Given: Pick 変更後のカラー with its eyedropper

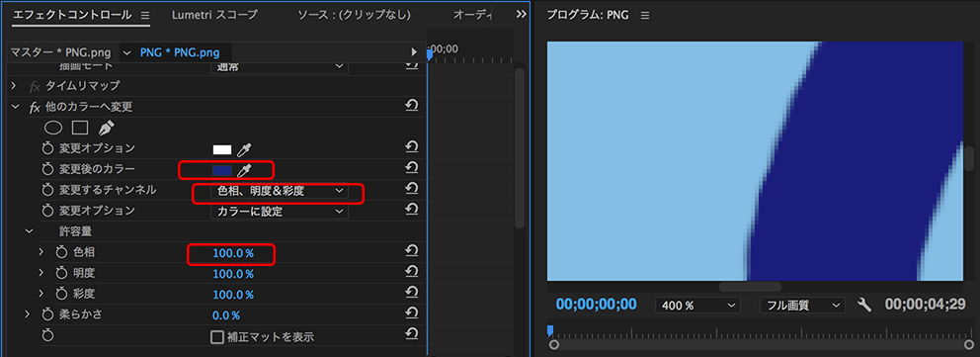Looking at the screenshot, I should coord(244,170).
